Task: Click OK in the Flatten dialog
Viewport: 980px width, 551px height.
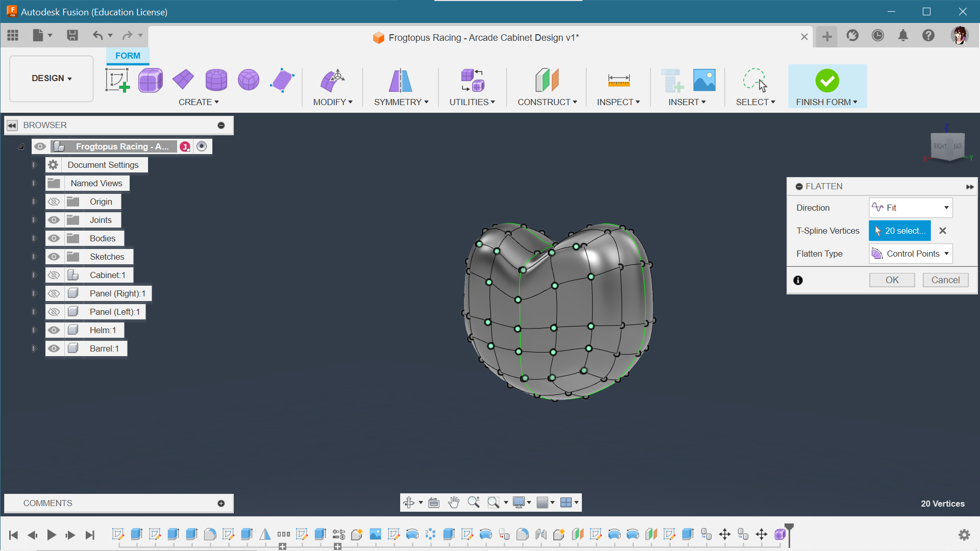Action: point(892,280)
